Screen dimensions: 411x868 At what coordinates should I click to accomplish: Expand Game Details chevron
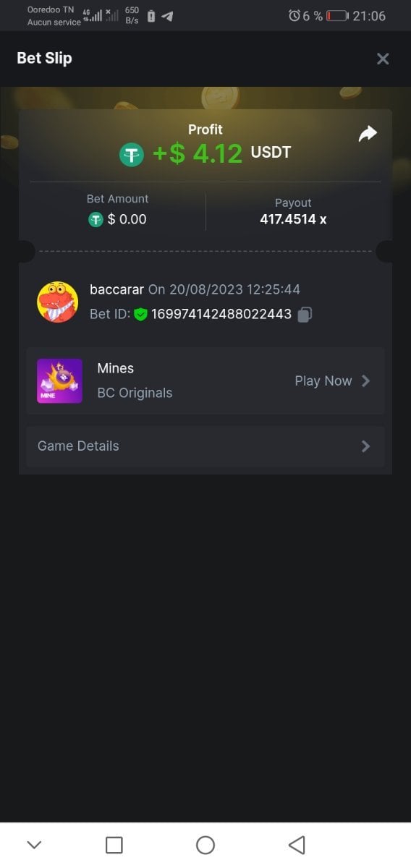365,446
